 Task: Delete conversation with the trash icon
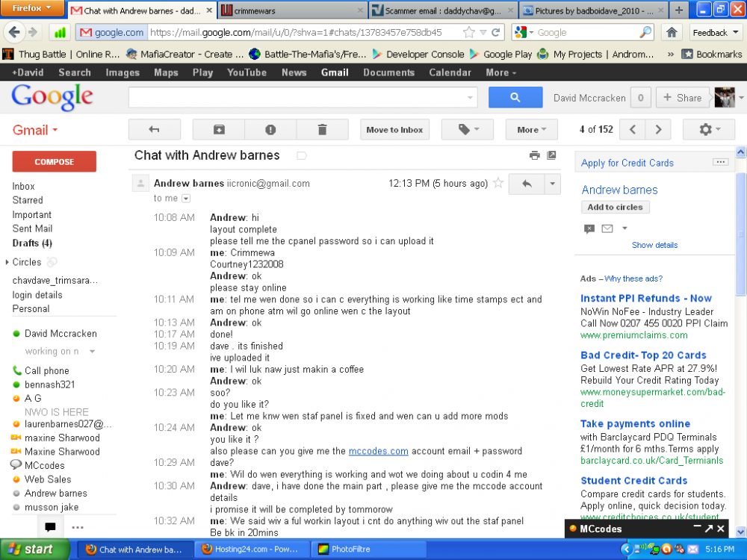(x=322, y=130)
